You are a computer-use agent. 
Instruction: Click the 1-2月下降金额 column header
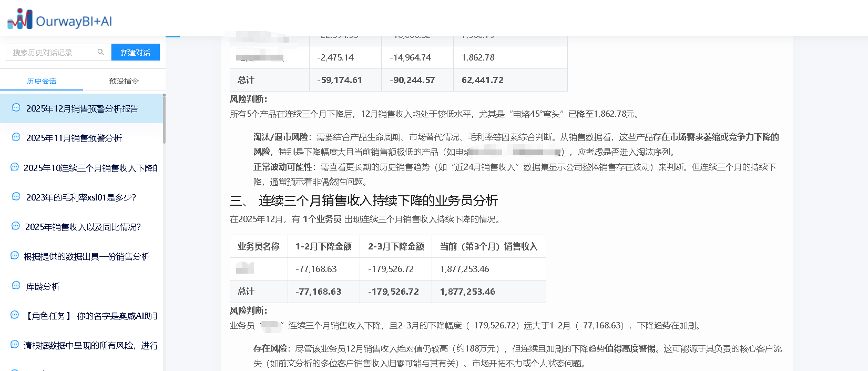click(x=323, y=246)
